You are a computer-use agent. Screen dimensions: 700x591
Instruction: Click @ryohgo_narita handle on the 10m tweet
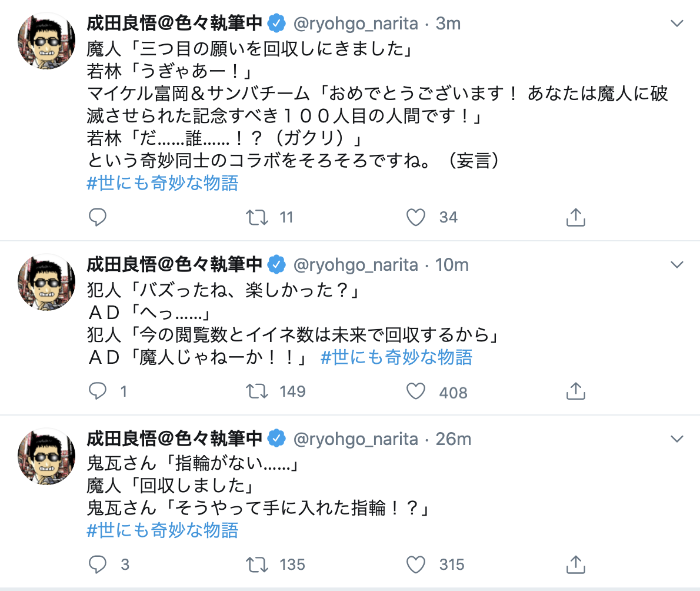[x=355, y=265]
